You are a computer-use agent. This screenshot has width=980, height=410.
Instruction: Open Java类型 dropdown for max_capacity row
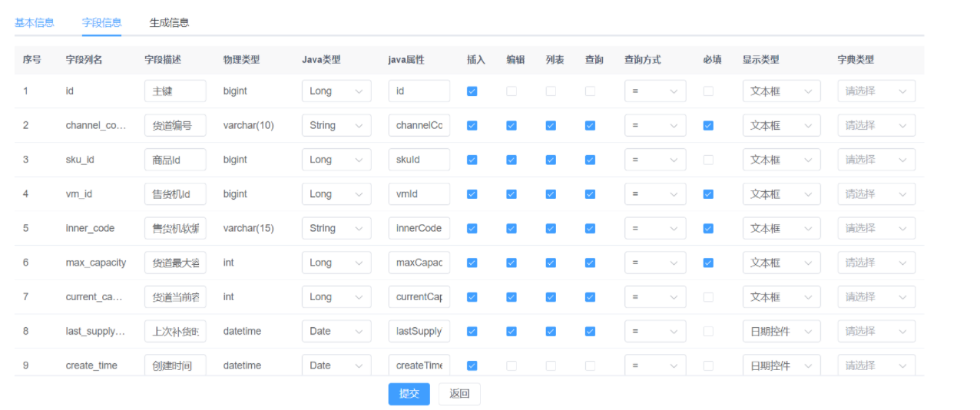point(336,263)
